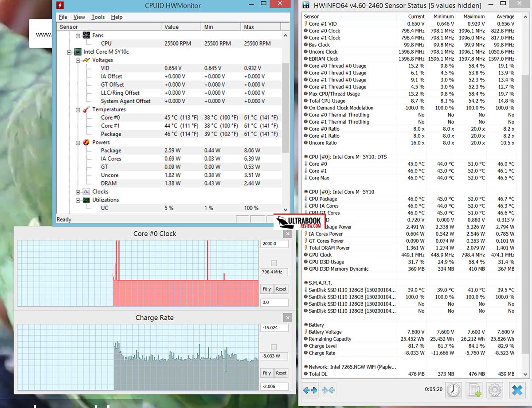This screenshot has width=532, height=408.
Task: Open the File menu in HWMonitor
Action: [63, 17]
